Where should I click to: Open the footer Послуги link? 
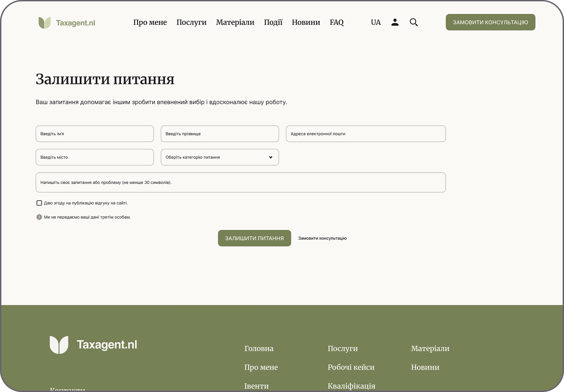tap(343, 348)
